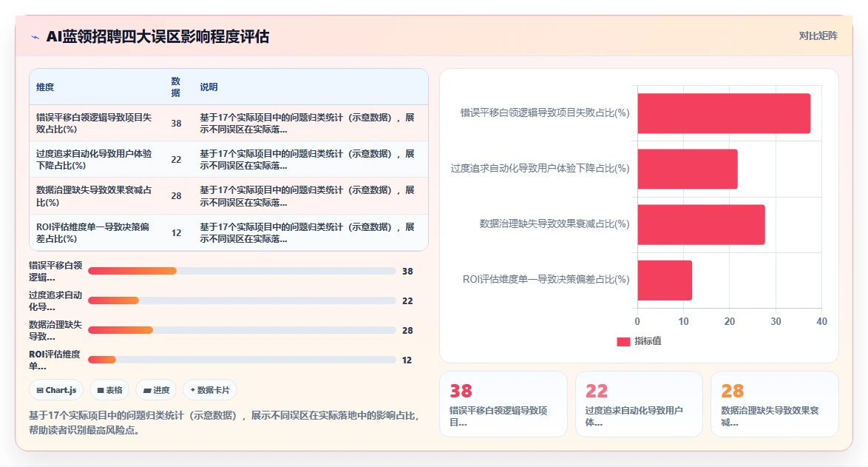Select the Chart.js tag chip
This screenshot has width=868, height=467.
pyautogui.click(x=56, y=390)
